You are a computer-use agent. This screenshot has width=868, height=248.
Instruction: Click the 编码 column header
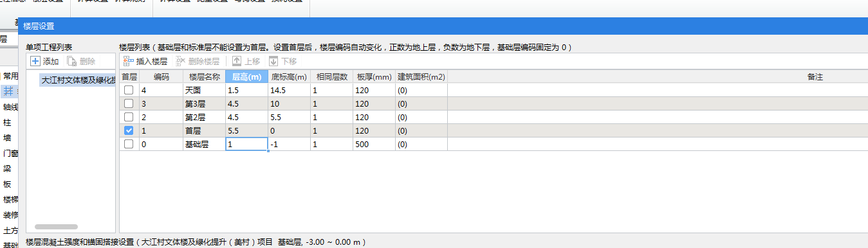point(161,77)
